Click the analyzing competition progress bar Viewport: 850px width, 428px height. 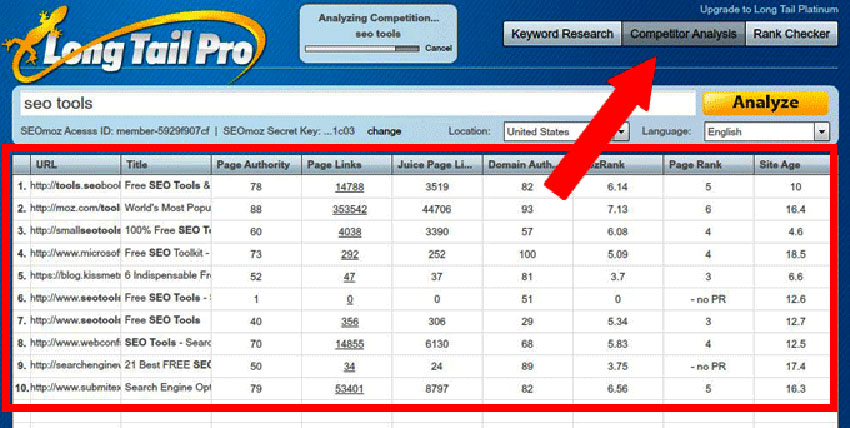coord(362,49)
